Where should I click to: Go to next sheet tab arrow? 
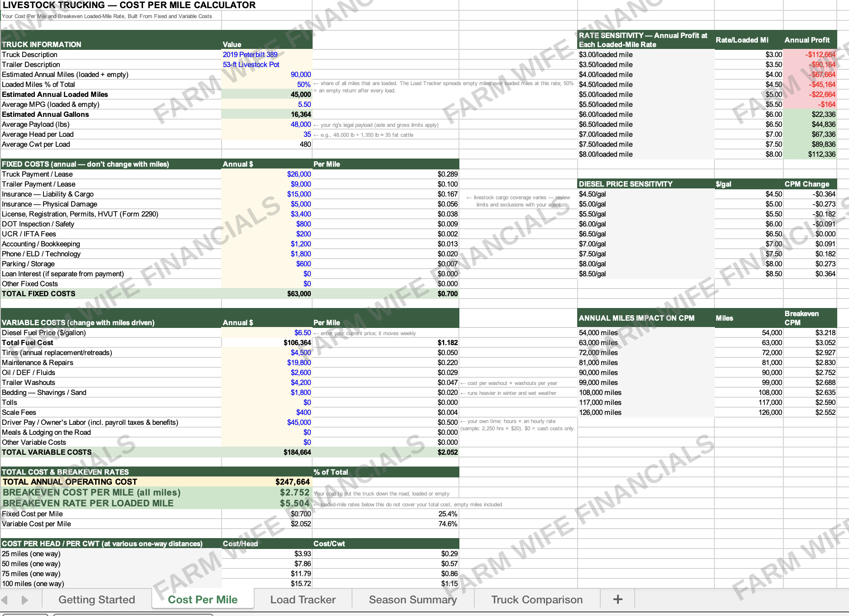point(25,600)
